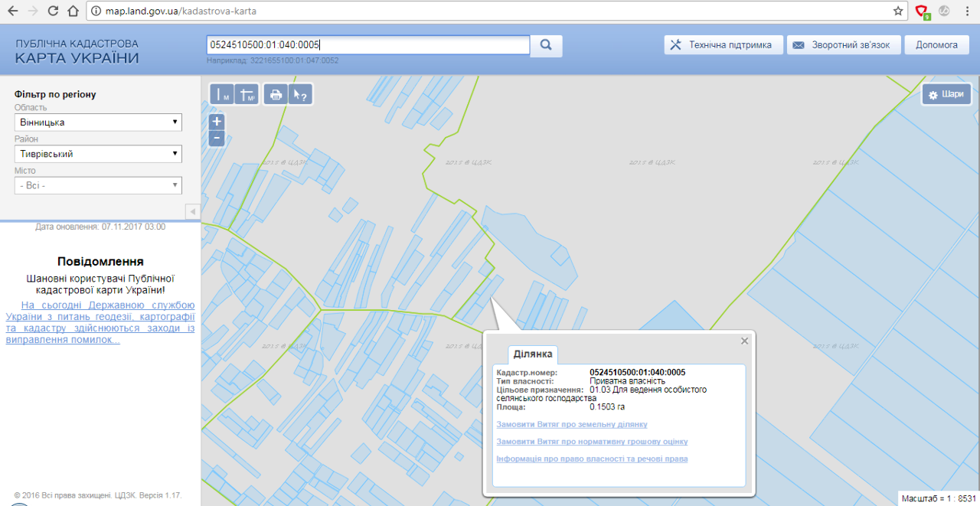Collapse the left sidebar with arrow handle

click(193, 211)
